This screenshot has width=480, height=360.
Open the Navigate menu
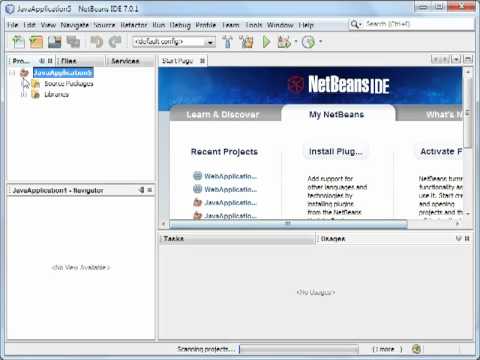click(75, 25)
